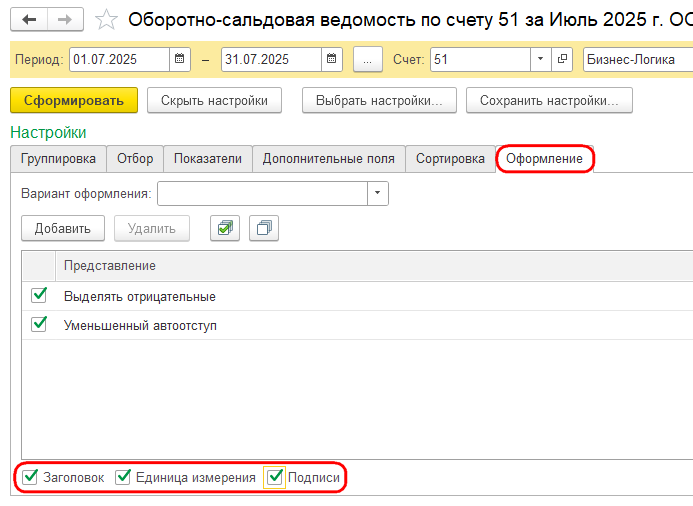Select the Оформление tab
Image resolution: width=693 pixels, height=506 pixels.
(x=544, y=159)
